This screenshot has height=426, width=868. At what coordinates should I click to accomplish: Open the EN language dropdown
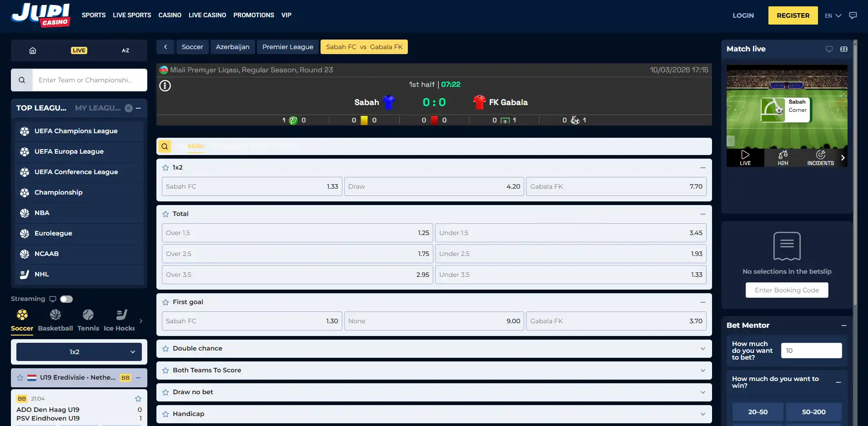point(833,15)
